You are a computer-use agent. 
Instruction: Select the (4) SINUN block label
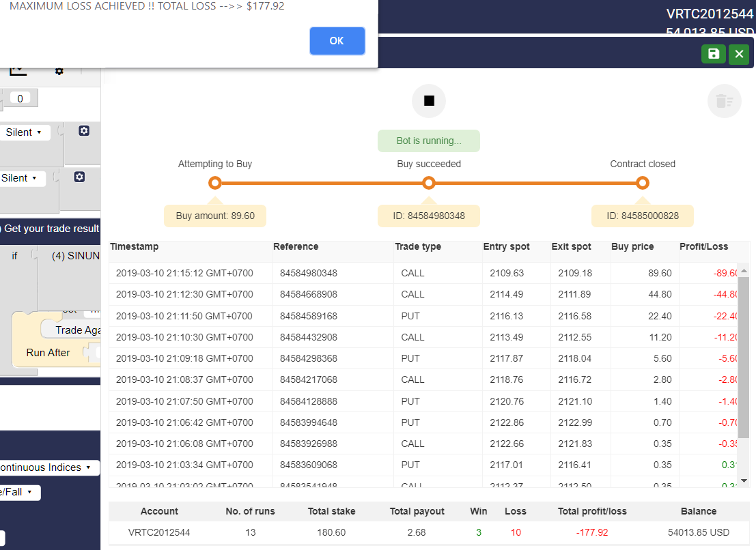[x=76, y=256]
